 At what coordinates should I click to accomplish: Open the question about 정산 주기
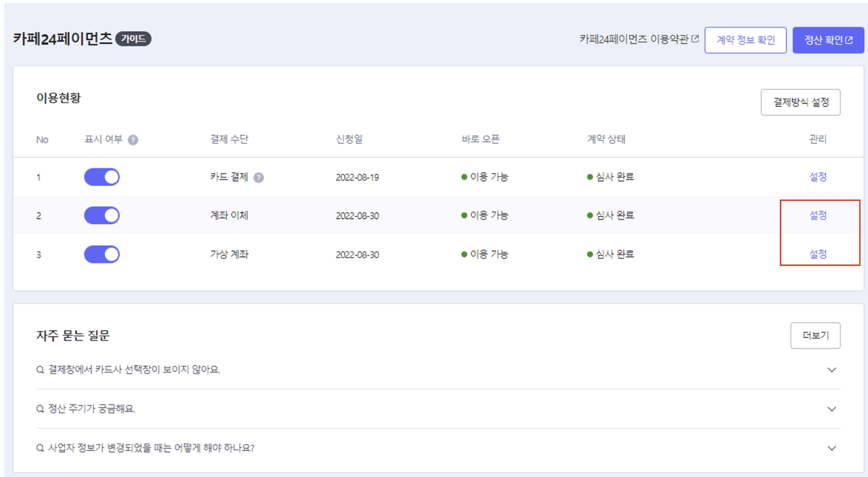tap(91, 409)
